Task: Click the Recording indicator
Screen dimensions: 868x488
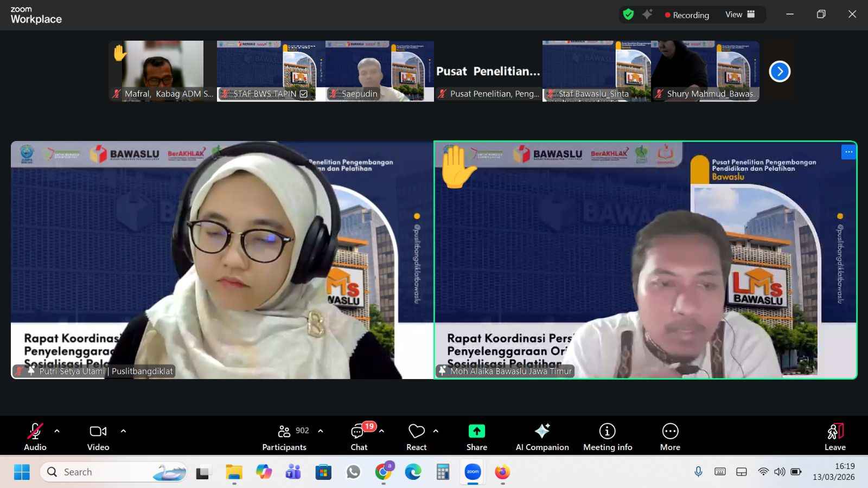Action: (x=687, y=15)
